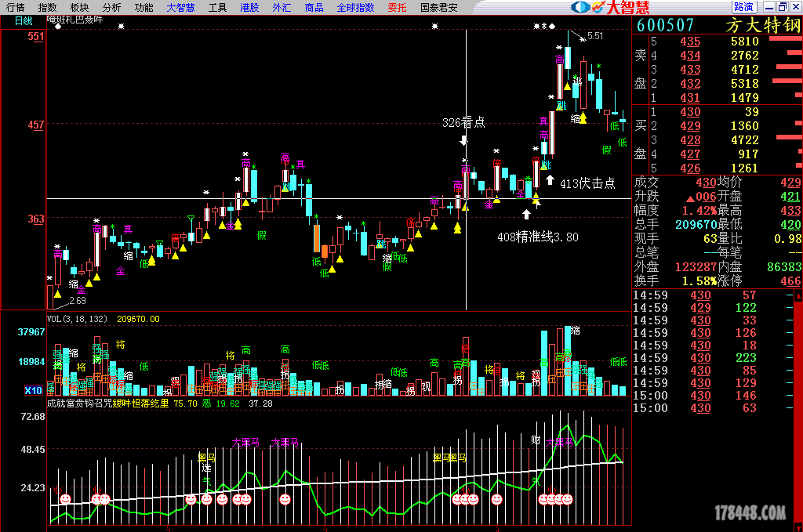Click the 5.51 high price label
The image size is (803, 532).
point(595,36)
